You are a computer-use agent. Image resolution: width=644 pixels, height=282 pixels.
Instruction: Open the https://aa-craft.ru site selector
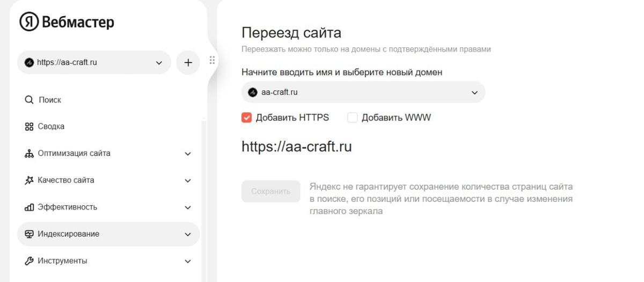(94, 62)
